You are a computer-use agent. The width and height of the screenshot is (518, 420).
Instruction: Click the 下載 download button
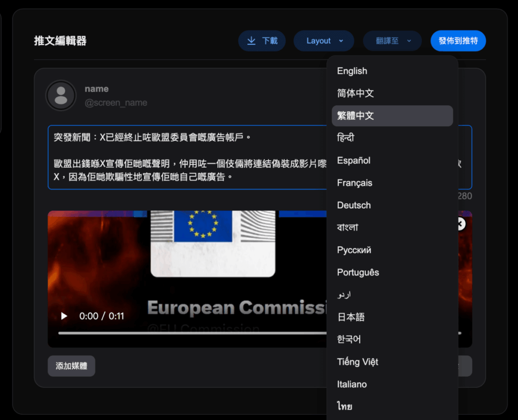tap(262, 41)
